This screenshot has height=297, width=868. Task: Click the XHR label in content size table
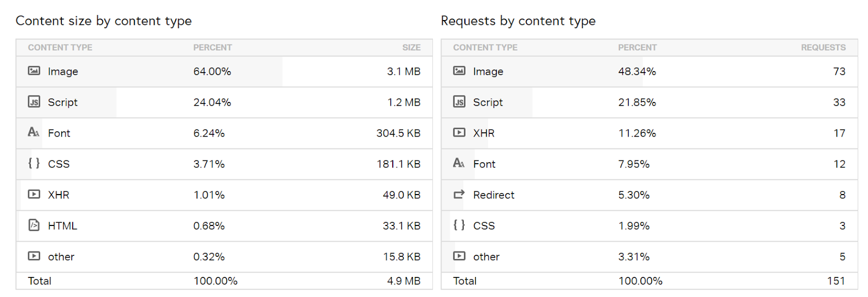[x=59, y=195]
